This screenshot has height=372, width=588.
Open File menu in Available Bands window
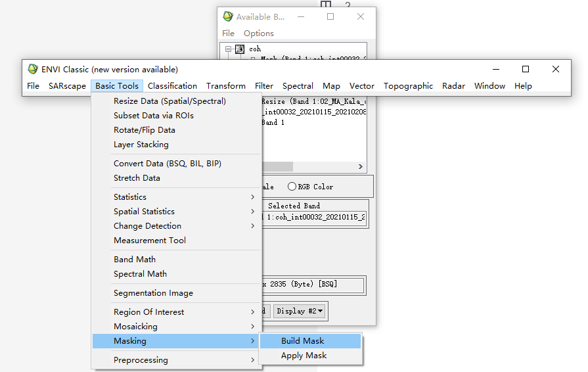[x=228, y=34]
